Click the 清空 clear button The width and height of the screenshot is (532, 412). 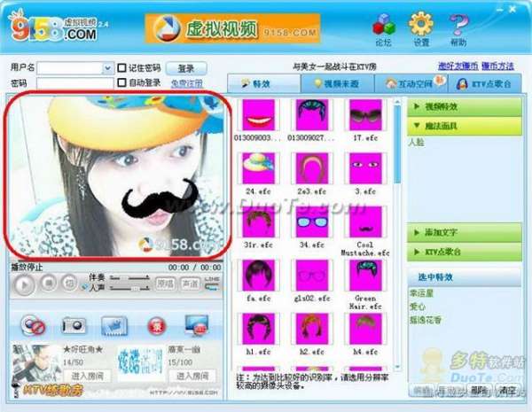point(507,391)
